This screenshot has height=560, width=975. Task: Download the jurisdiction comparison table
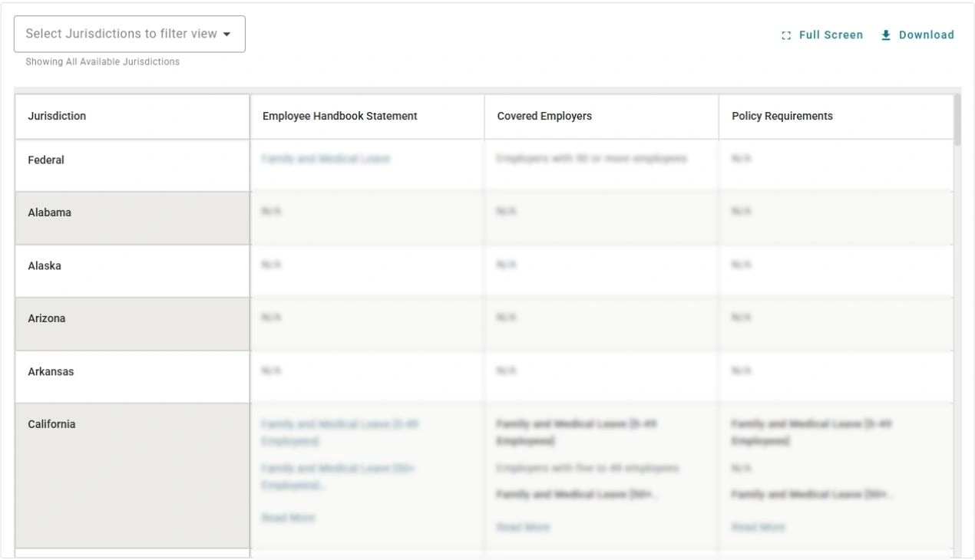tap(925, 35)
